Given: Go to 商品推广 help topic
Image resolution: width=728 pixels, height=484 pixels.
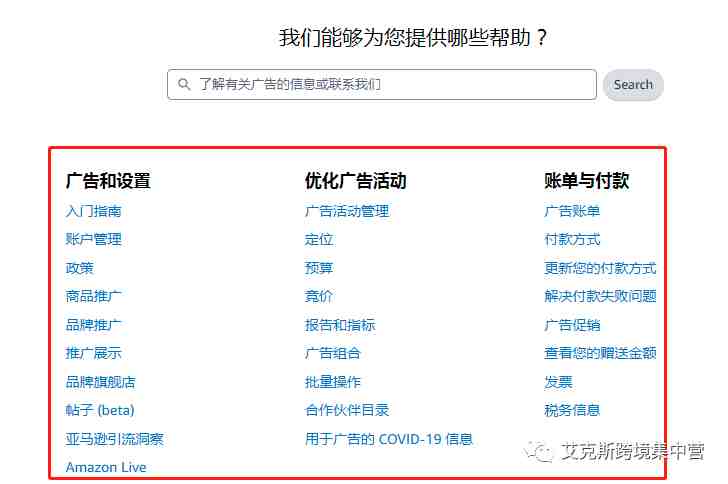Looking at the screenshot, I should pyautogui.click(x=93, y=296).
